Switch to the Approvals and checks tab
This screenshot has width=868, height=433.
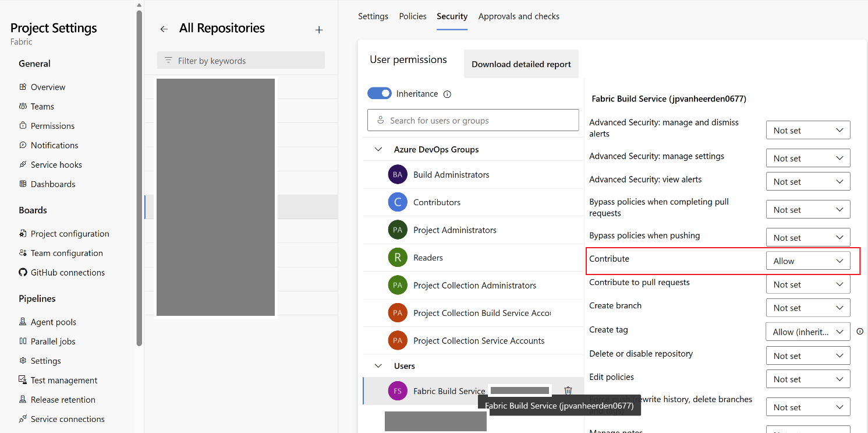(x=519, y=16)
